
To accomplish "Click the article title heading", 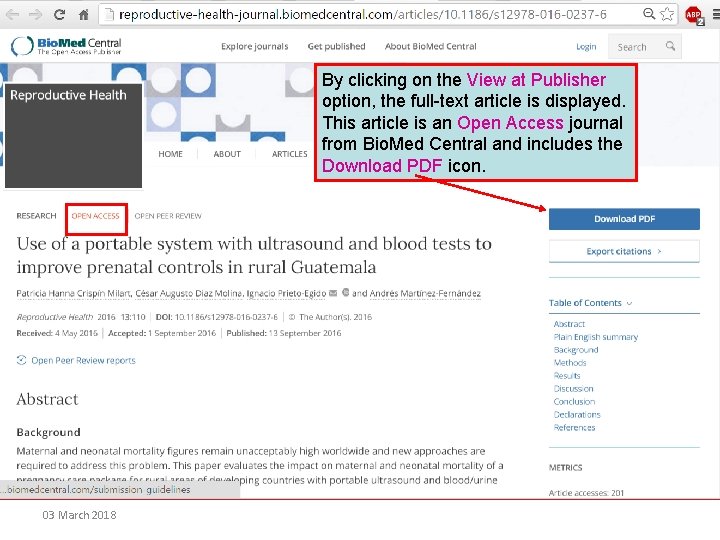I will point(254,255).
